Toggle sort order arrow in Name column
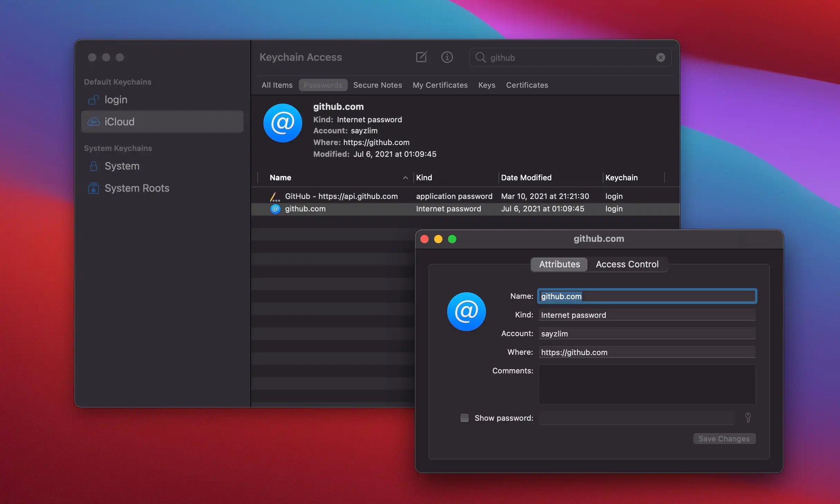840x504 pixels. pos(405,178)
